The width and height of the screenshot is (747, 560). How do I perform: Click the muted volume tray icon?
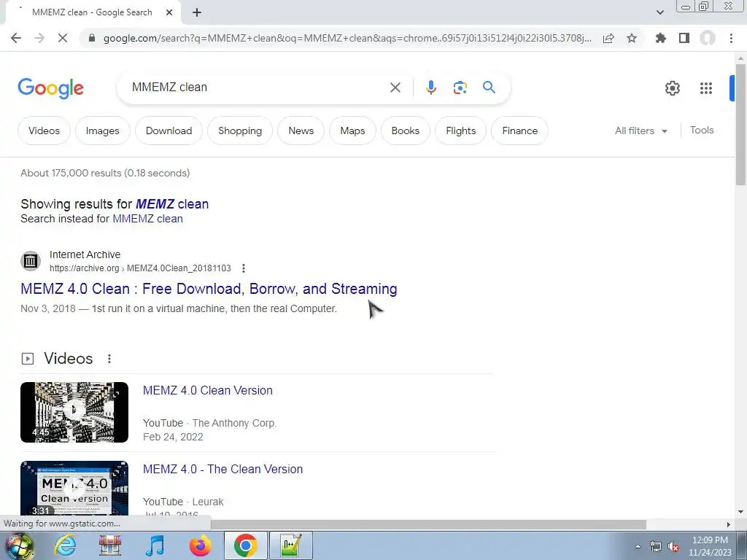(673, 547)
